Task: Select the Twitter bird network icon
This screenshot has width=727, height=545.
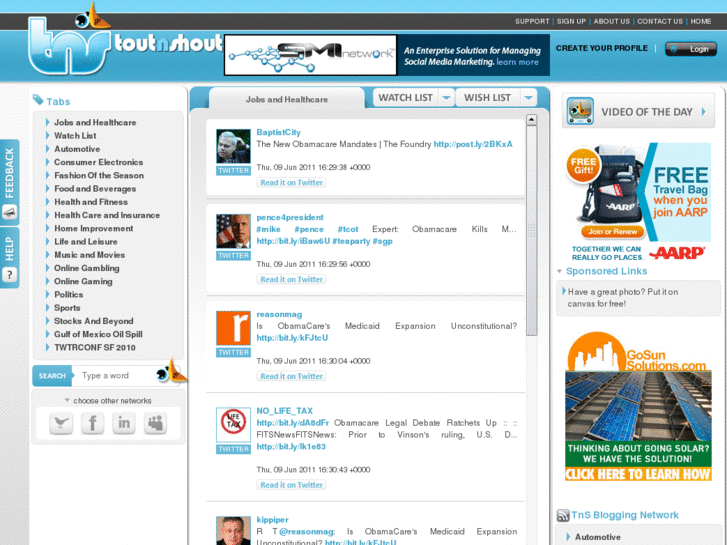Action: coord(61,423)
